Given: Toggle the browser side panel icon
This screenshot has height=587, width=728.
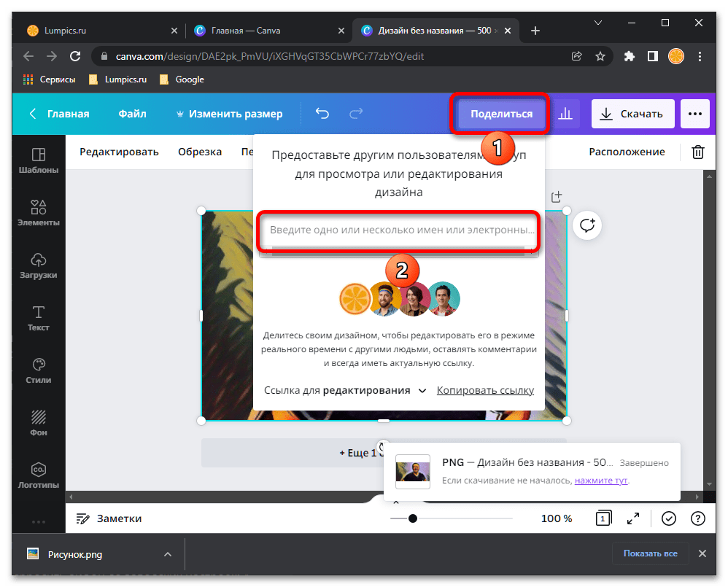Looking at the screenshot, I should click(x=653, y=57).
